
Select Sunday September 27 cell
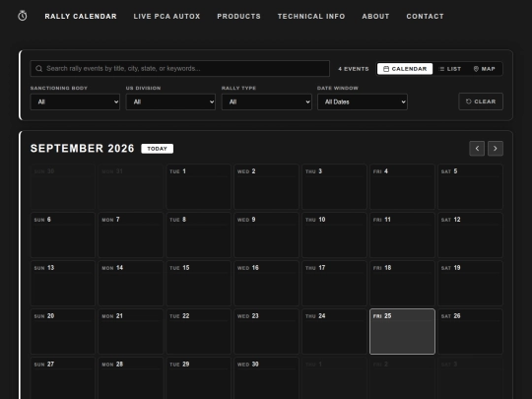pos(63,378)
